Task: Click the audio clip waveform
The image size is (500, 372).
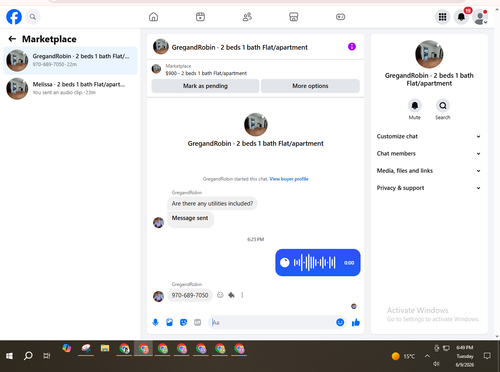Action: (x=314, y=263)
